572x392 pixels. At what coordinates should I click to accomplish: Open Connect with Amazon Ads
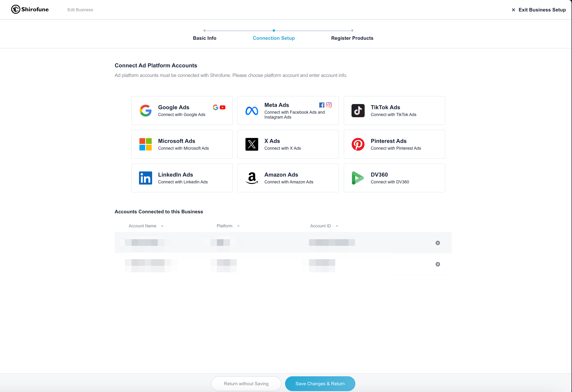(289, 182)
